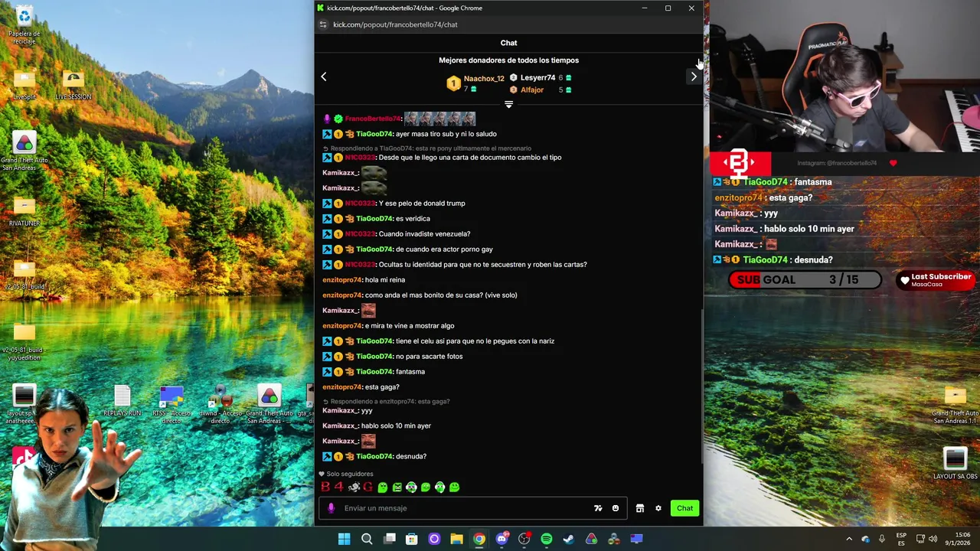Open chat settings gear icon
980x551 pixels.
658,508
